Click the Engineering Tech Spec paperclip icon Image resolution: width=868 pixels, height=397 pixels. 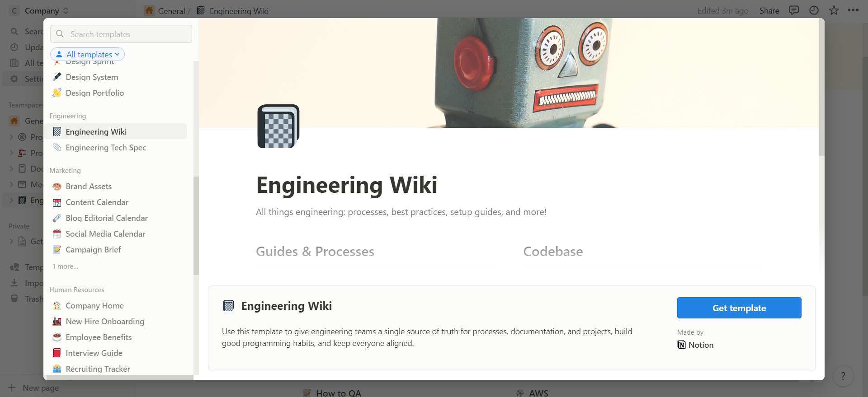57,147
